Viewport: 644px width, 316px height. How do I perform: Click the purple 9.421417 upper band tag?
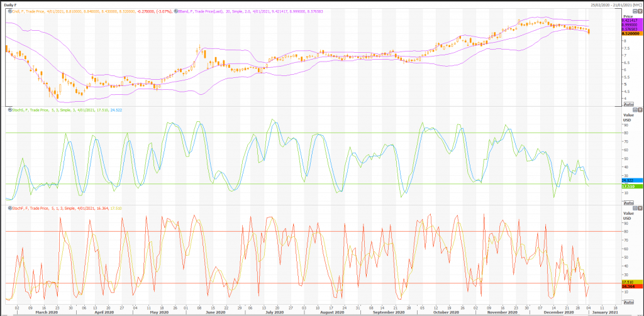tap(631, 20)
